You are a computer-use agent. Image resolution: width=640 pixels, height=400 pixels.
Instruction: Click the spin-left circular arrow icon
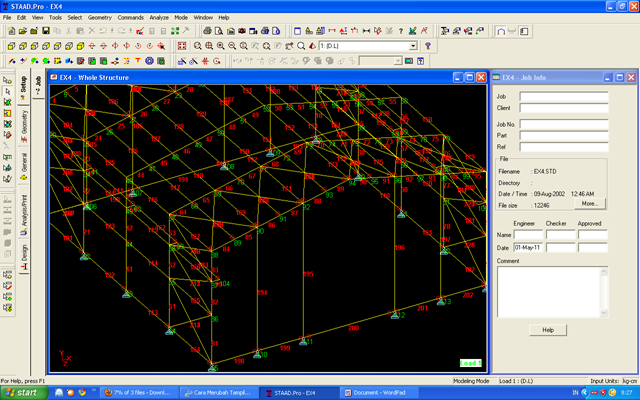point(138,46)
